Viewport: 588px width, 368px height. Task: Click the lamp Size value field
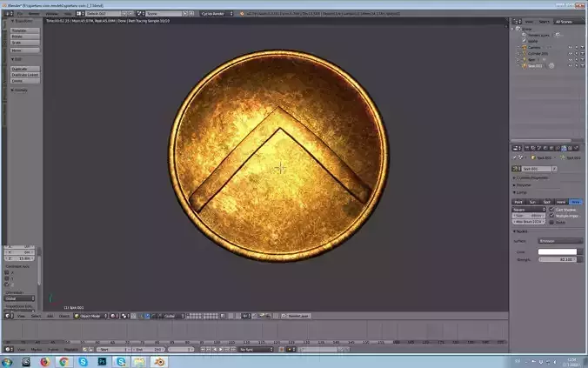point(529,216)
